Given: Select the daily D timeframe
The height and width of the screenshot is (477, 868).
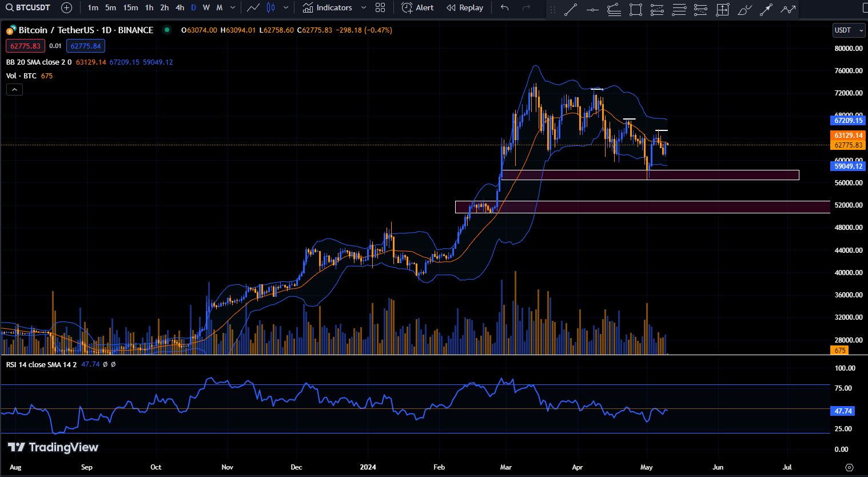Looking at the screenshot, I should pyautogui.click(x=193, y=7).
